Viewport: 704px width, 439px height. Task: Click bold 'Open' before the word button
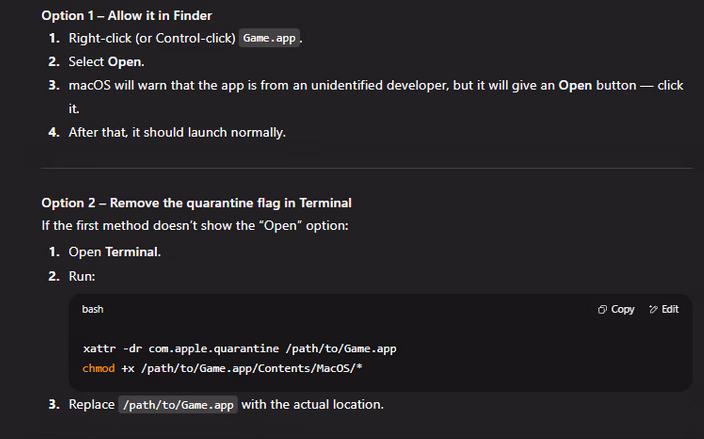(x=575, y=85)
